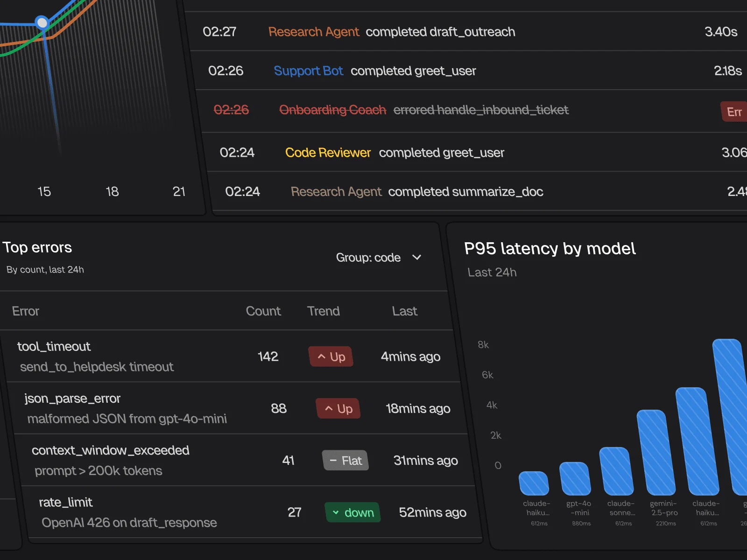
Task: Open Research Agent link for summarize_doc
Action: tap(336, 192)
